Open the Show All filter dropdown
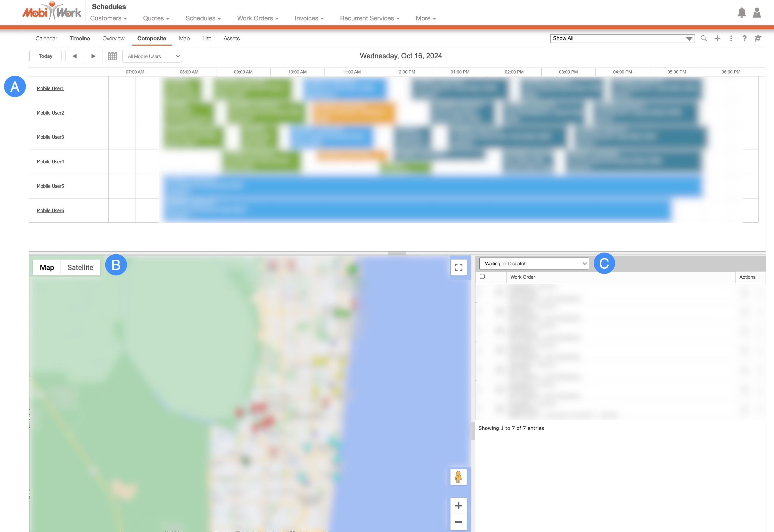This screenshot has height=532, width=774. (x=622, y=38)
